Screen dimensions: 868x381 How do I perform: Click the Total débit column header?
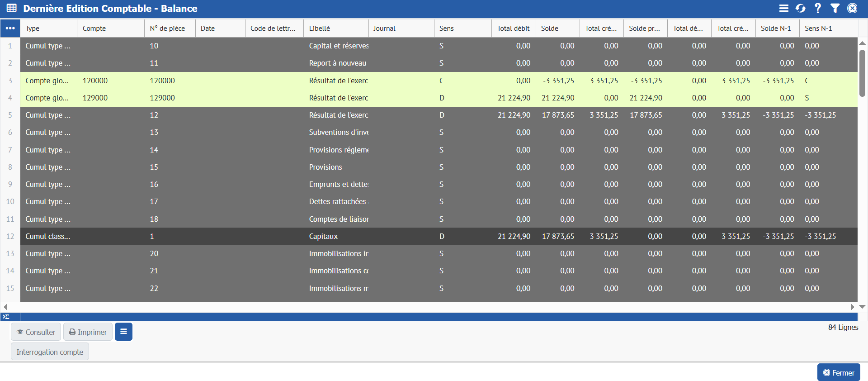pyautogui.click(x=513, y=28)
